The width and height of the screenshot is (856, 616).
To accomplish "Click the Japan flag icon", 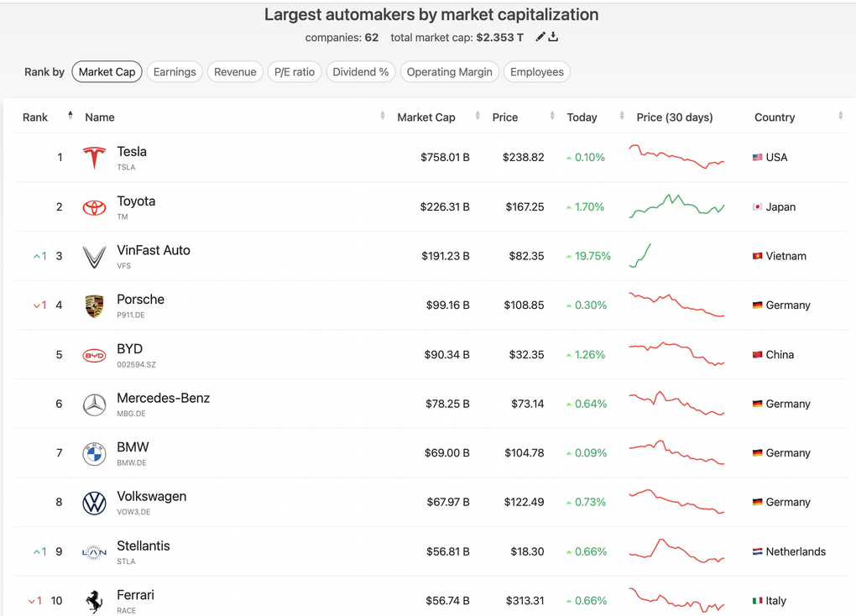I will (x=757, y=207).
